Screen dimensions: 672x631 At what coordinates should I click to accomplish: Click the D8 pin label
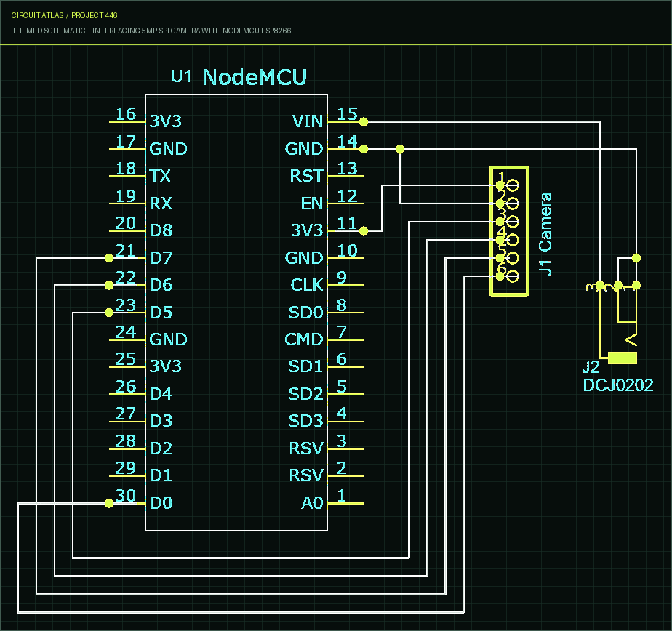[x=161, y=230]
